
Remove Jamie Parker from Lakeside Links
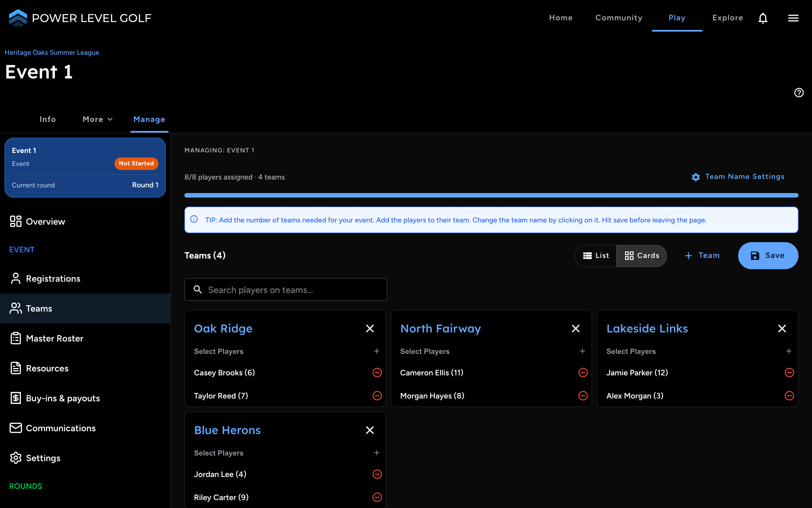(789, 373)
